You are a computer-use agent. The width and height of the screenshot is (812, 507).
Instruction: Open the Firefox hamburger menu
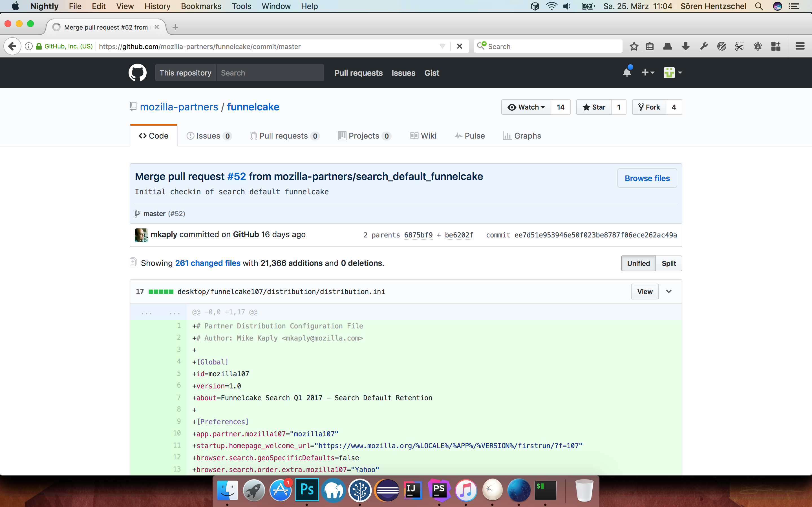[800, 46]
